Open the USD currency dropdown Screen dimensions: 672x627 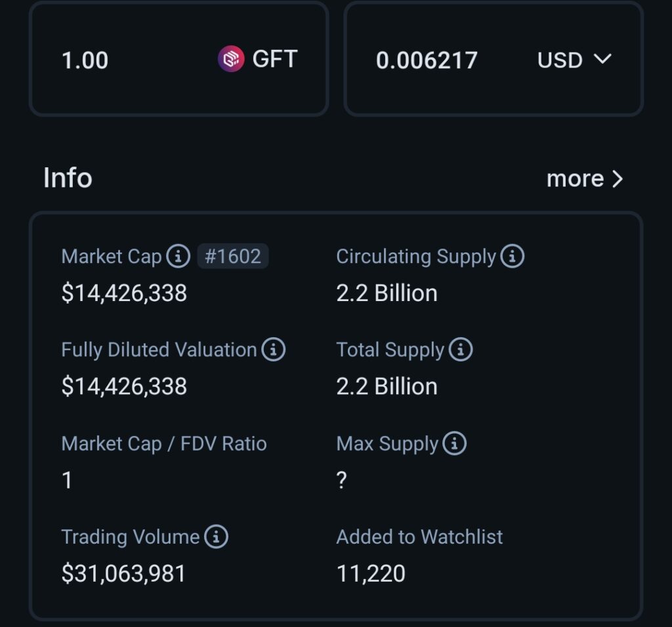pyautogui.click(x=574, y=60)
